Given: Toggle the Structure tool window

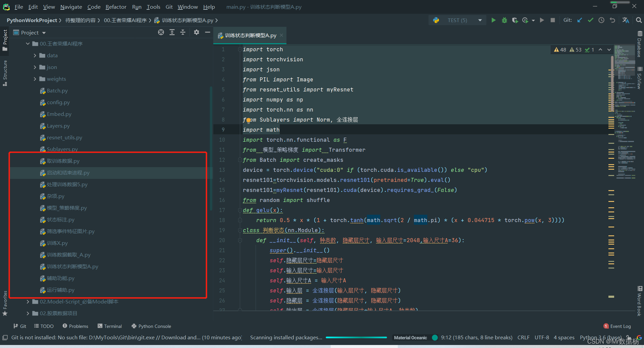Looking at the screenshot, I should [5, 73].
